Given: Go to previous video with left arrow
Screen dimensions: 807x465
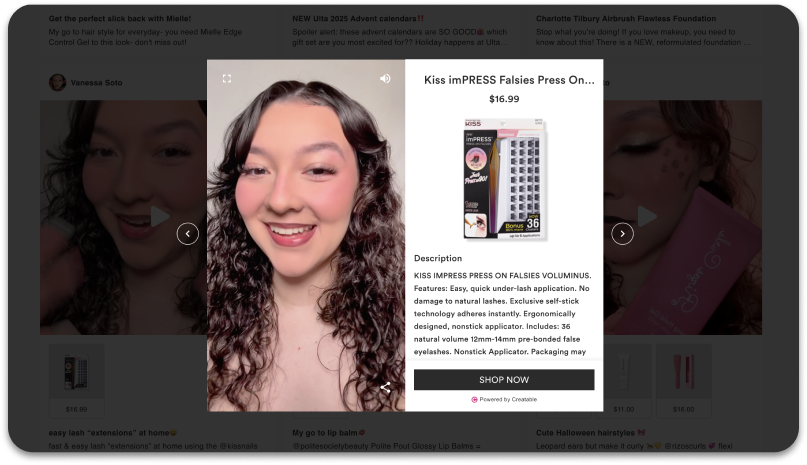Looking at the screenshot, I should coord(188,234).
